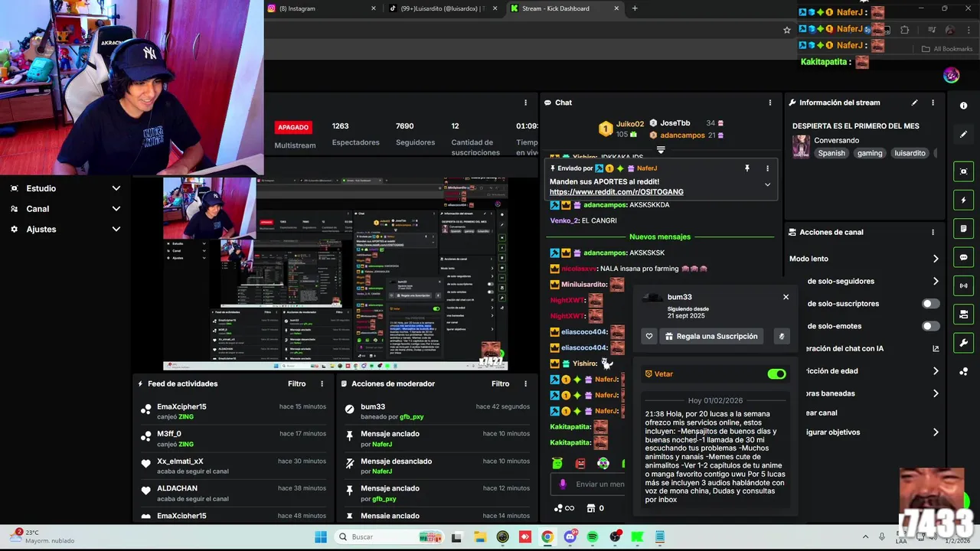This screenshot has width=980, height=551.
Task: Click the three-dots cluster icon in sidebar
Action: click(963, 372)
